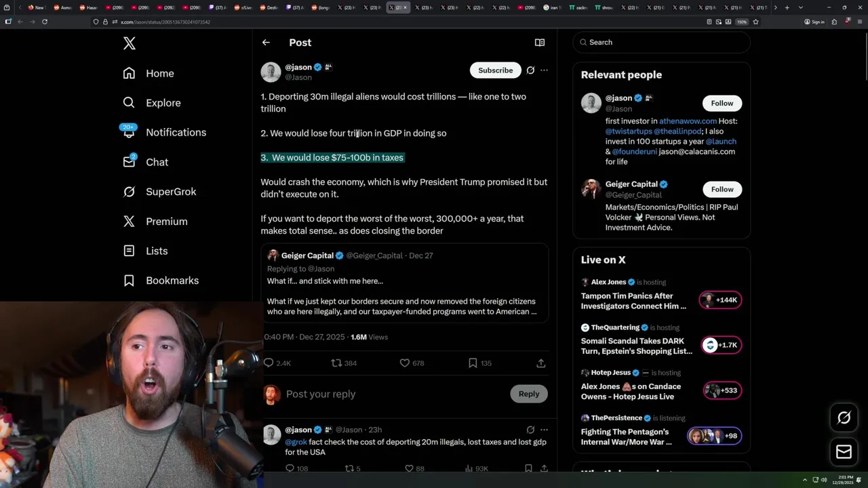Image resolution: width=868 pixels, height=488 pixels.
Task: Open quoted Geiger Capital post
Action: coord(405,283)
